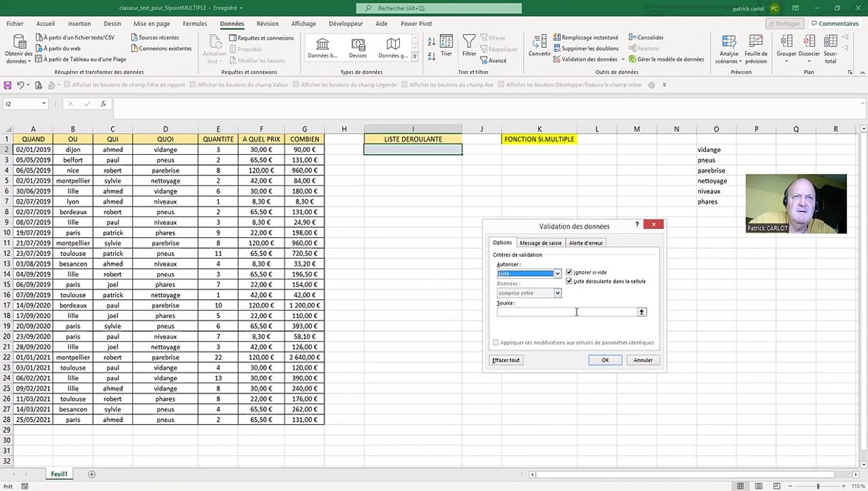Pick Données boursières data type

point(322,48)
